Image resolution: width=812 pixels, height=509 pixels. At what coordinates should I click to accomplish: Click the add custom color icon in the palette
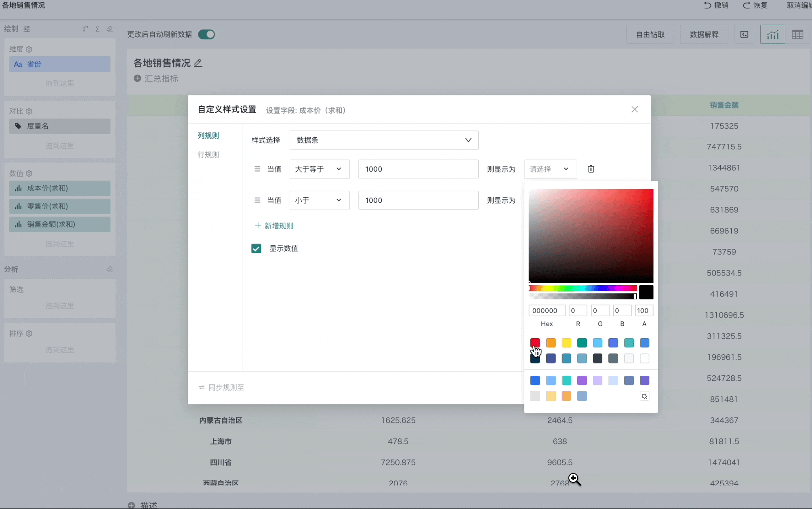click(x=644, y=396)
